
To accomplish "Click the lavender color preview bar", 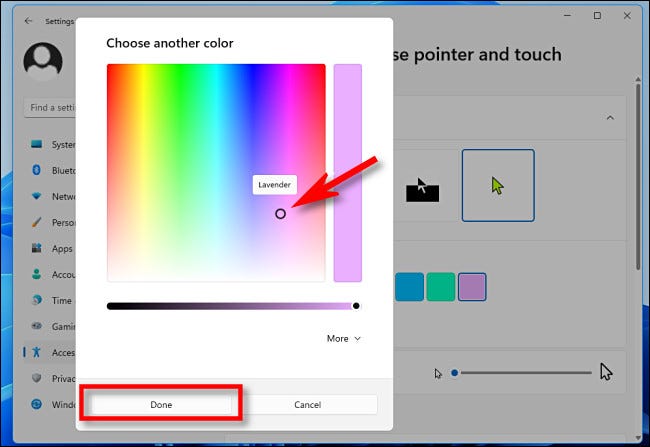I will coord(347,172).
